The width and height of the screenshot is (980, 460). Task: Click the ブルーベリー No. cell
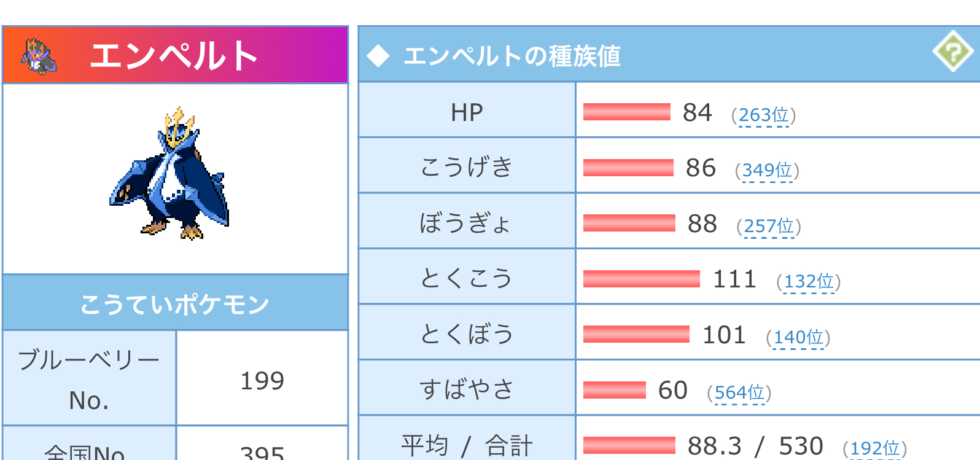[90, 378]
